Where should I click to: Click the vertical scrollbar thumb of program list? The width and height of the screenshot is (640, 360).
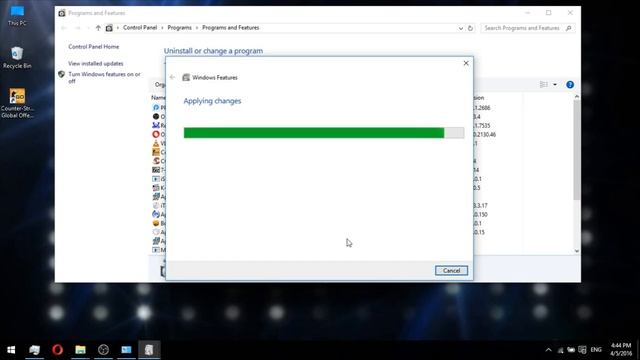click(576, 150)
